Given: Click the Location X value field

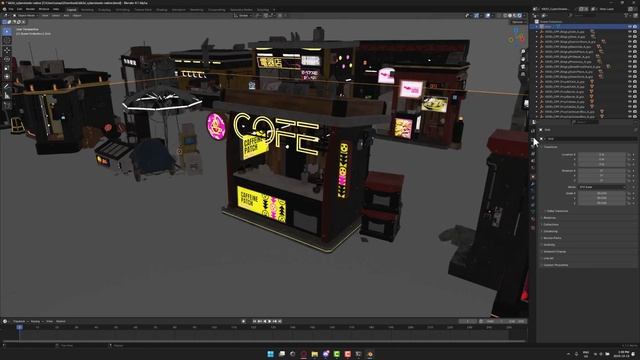Looking at the screenshot, I should (602, 155).
